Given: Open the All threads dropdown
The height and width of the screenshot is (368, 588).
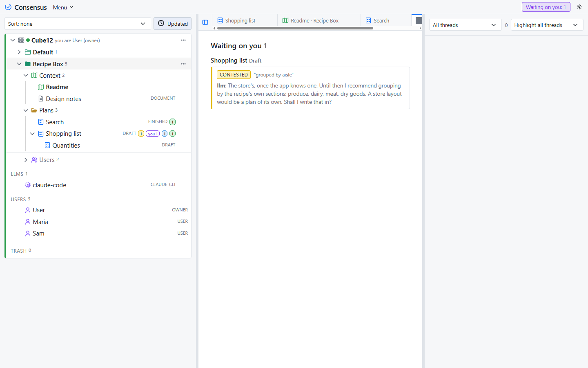Looking at the screenshot, I should pos(465,25).
